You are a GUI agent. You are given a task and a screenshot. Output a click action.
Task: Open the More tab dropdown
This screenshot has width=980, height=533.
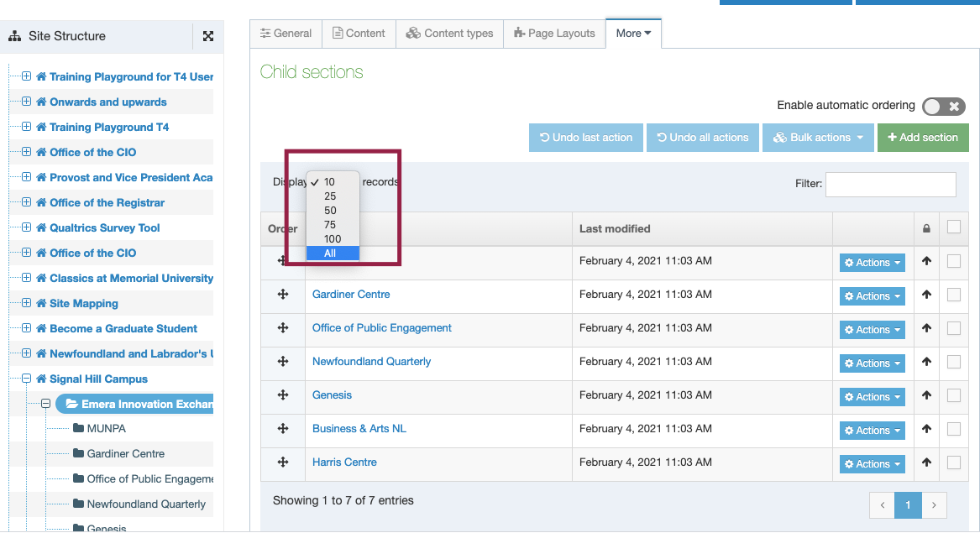(633, 33)
